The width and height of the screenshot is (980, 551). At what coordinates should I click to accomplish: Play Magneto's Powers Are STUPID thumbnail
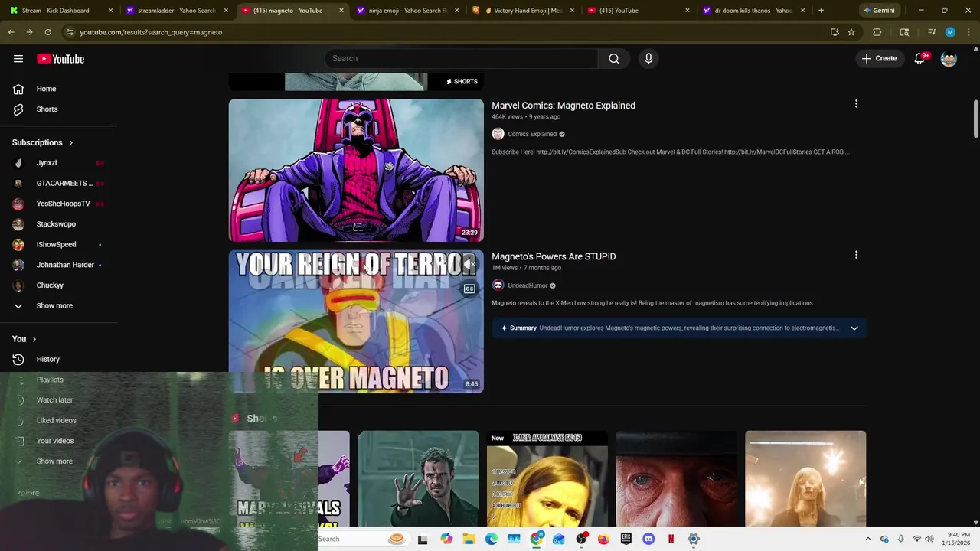click(356, 321)
